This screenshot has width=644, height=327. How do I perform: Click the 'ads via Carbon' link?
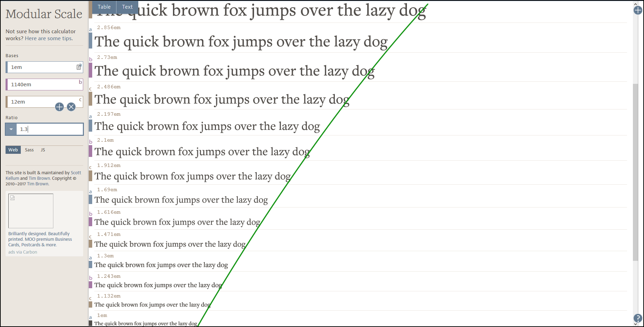23,252
